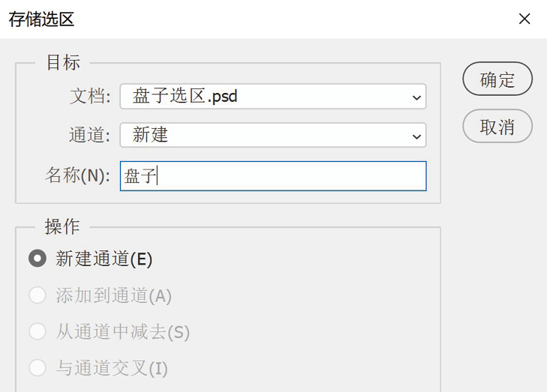This screenshot has height=392, width=547.
Task: Click the 文档: label
Action: (90, 96)
